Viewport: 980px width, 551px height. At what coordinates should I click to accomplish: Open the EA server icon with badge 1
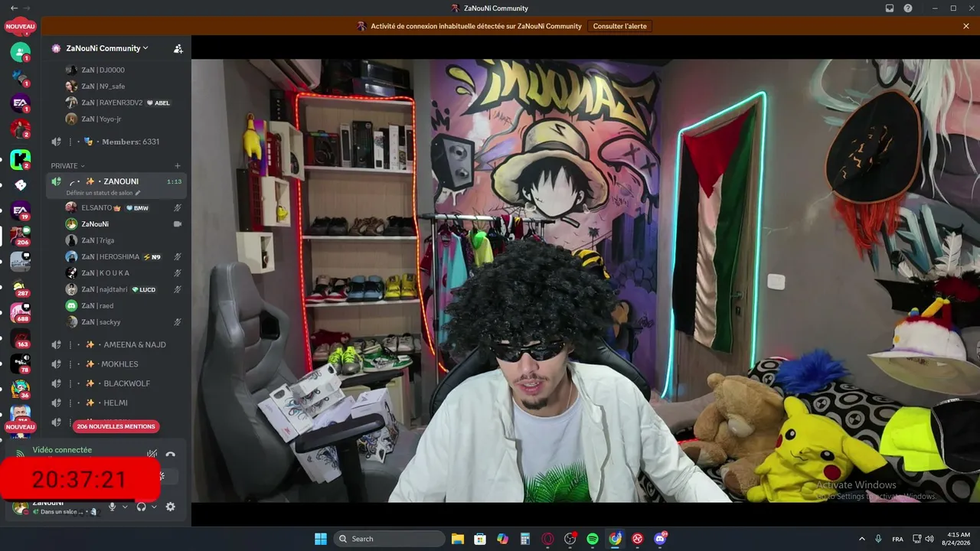(21, 103)
